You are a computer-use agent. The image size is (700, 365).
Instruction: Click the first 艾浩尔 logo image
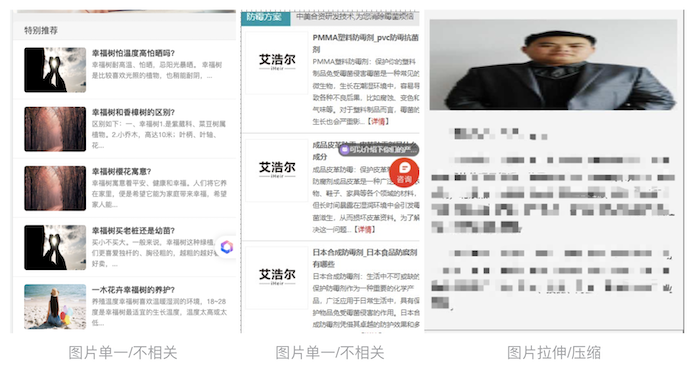[x=277, y=62]
